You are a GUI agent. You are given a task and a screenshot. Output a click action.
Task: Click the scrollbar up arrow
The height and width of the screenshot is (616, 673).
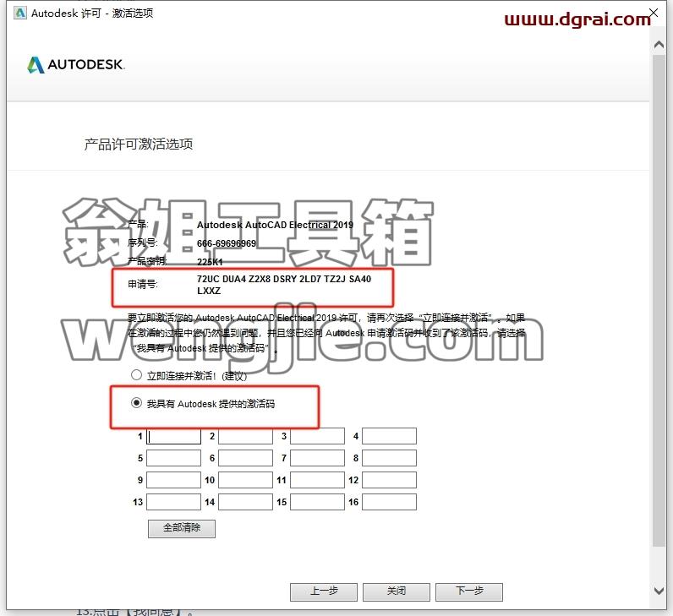(659, 45)
